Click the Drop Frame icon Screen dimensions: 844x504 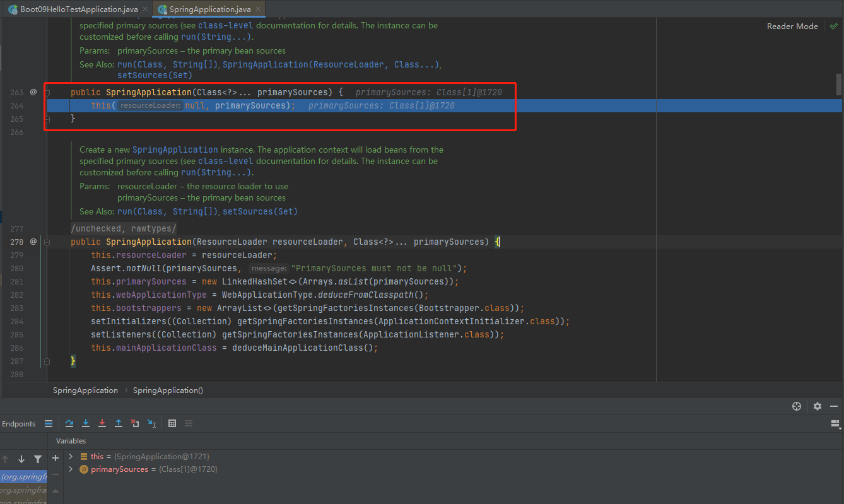tap(134, 423)
